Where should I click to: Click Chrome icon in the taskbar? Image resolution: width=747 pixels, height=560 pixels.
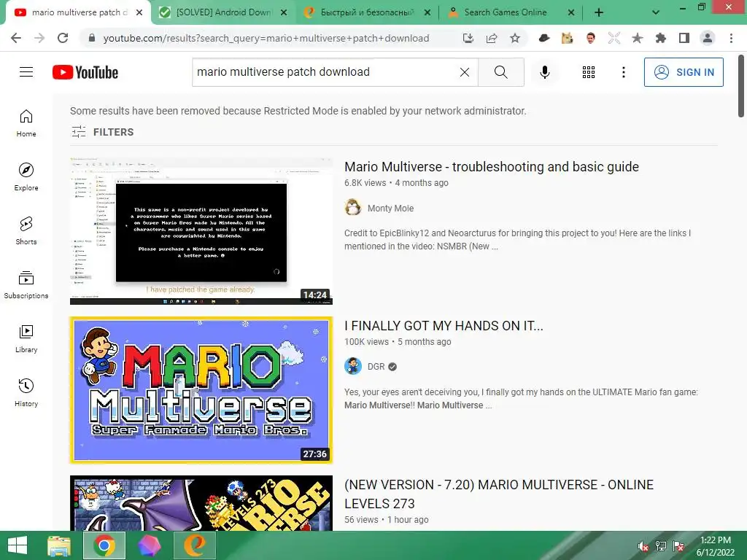(x=104, y=545)
